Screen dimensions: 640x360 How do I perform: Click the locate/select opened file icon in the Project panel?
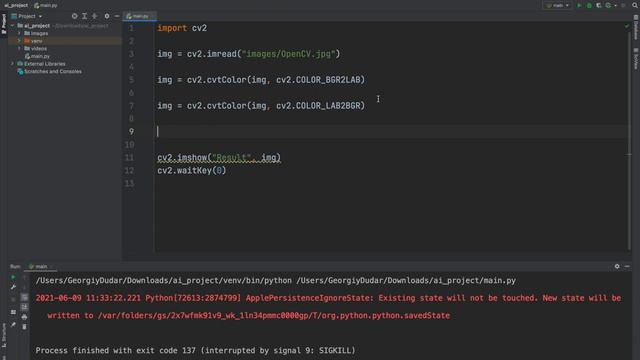[74, 16]
